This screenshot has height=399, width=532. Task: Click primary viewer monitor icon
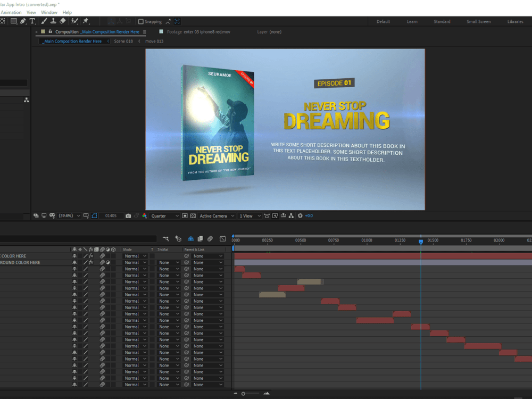tap(44, 216)
